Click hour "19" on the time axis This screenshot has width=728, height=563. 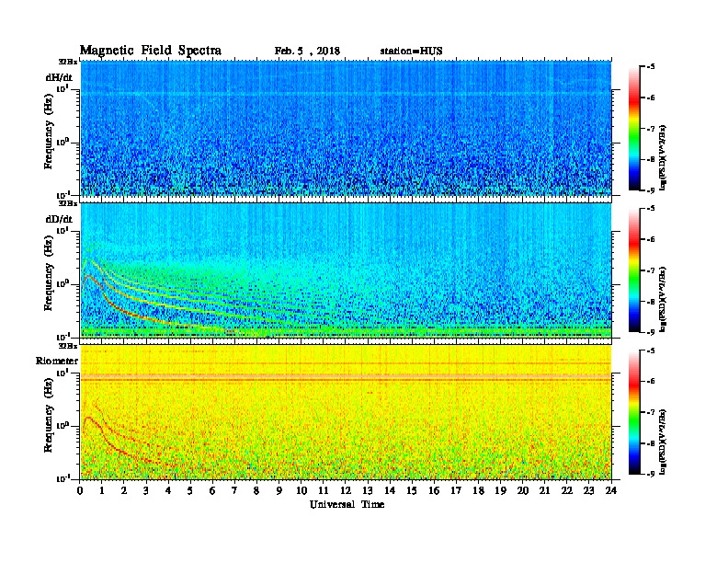(x=500, y=491)
